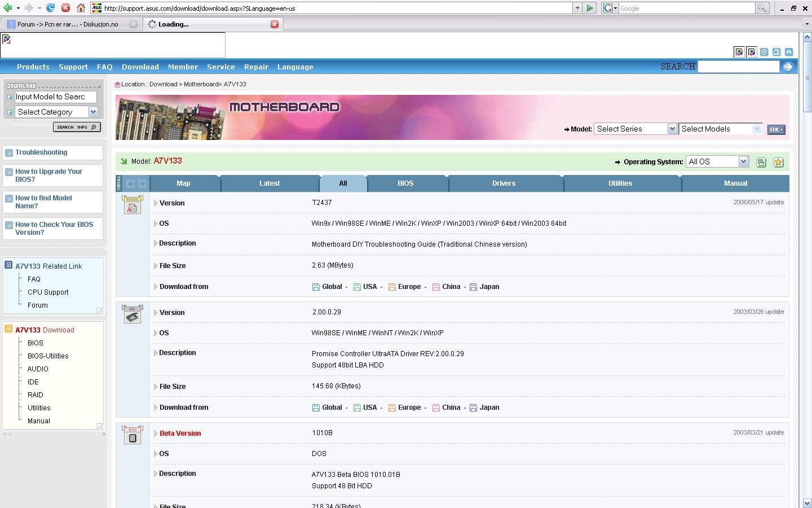812x508 pixels.
Task: Click the green window icon beside Operating System
Action: tap(761, 163)
